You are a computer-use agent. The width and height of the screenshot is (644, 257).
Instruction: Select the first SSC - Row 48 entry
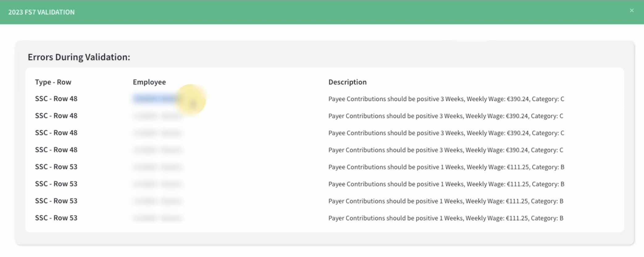point(56,99)
